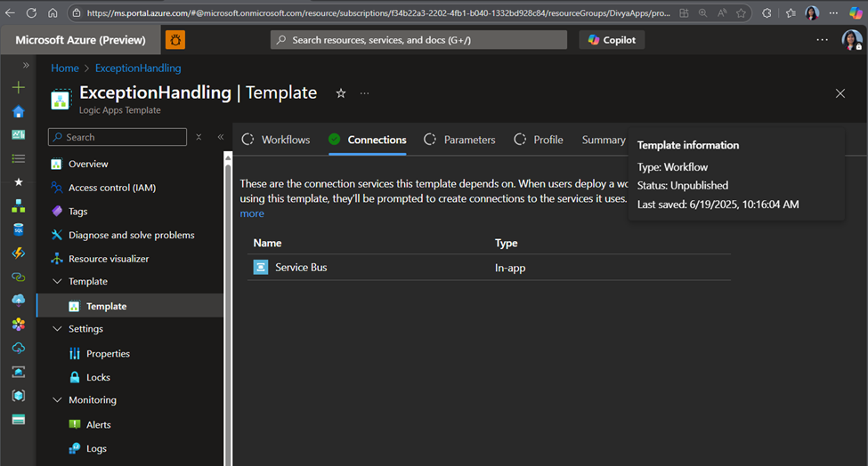Favorite this template with the star icon

(x=341, y=93)
